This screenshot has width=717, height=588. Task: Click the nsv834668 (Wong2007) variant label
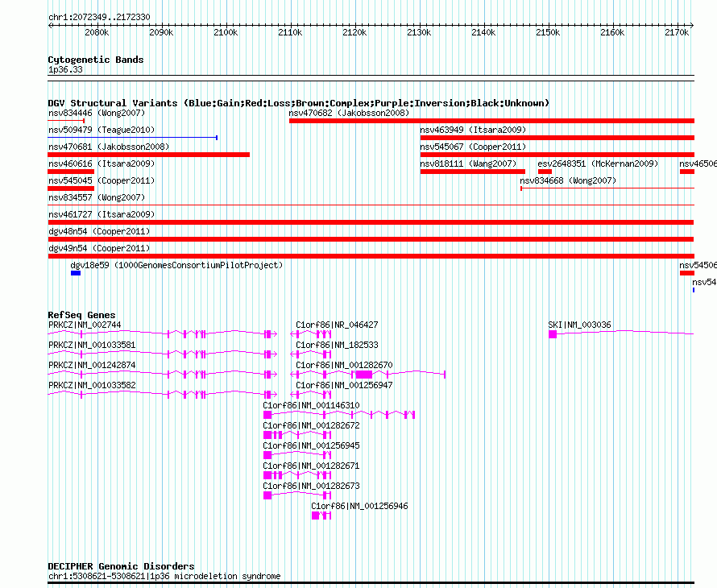click(568, 180)
